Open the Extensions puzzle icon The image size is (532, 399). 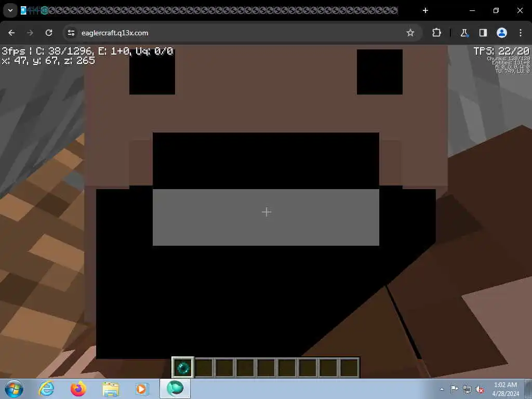[x=436, y=33]
